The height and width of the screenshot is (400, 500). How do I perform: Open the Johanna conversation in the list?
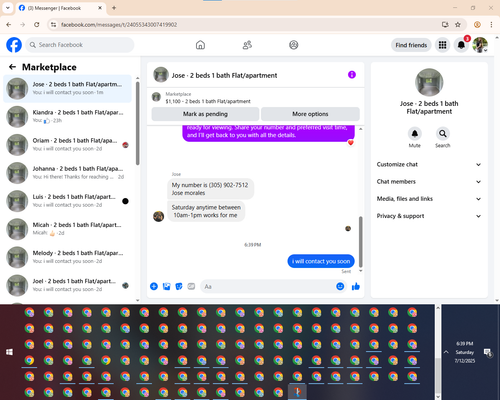tap(67, 173)
